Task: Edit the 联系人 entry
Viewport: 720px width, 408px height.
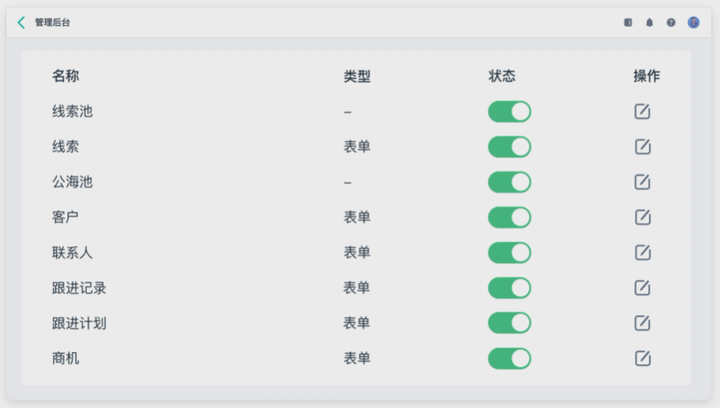Action: (642, 252)
